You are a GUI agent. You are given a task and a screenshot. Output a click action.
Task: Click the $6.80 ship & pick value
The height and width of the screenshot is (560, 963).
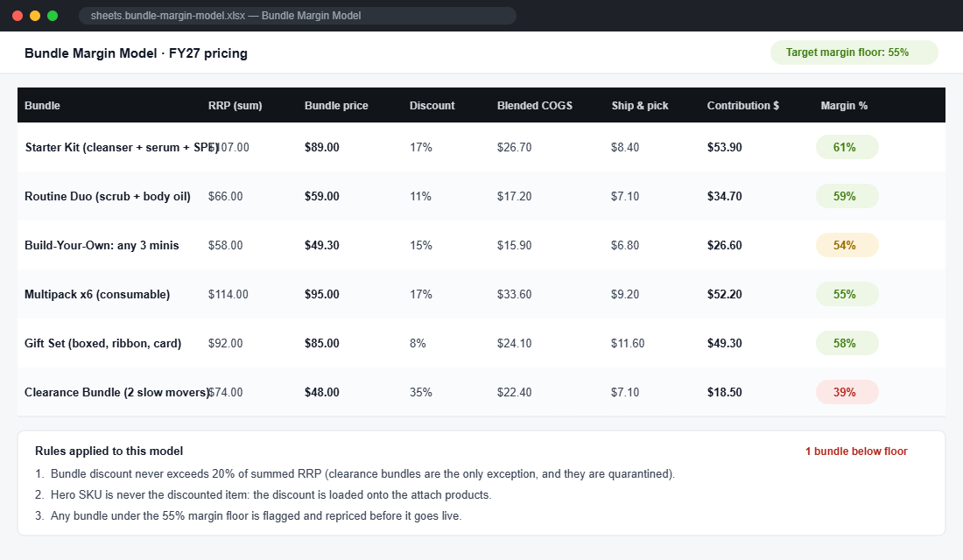click(625, 246)
